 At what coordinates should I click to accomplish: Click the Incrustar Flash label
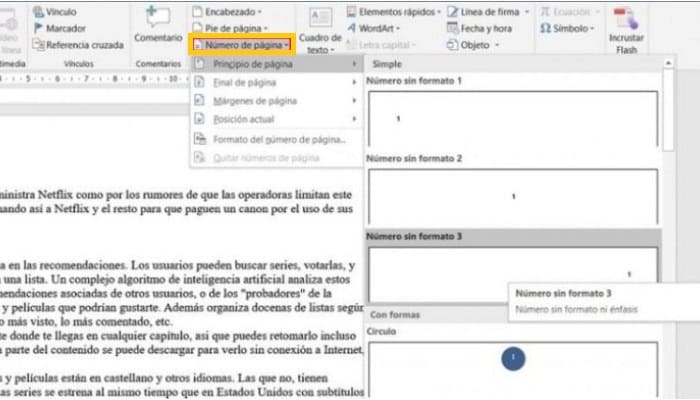[x=626, y=44]
